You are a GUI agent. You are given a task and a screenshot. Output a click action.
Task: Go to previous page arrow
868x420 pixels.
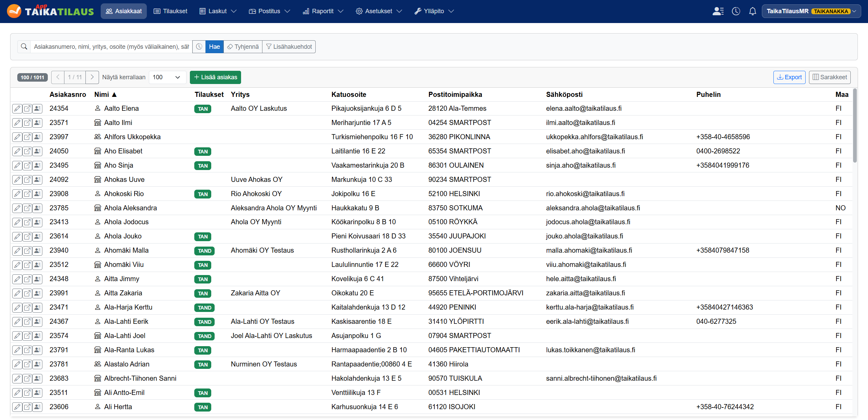58,77
